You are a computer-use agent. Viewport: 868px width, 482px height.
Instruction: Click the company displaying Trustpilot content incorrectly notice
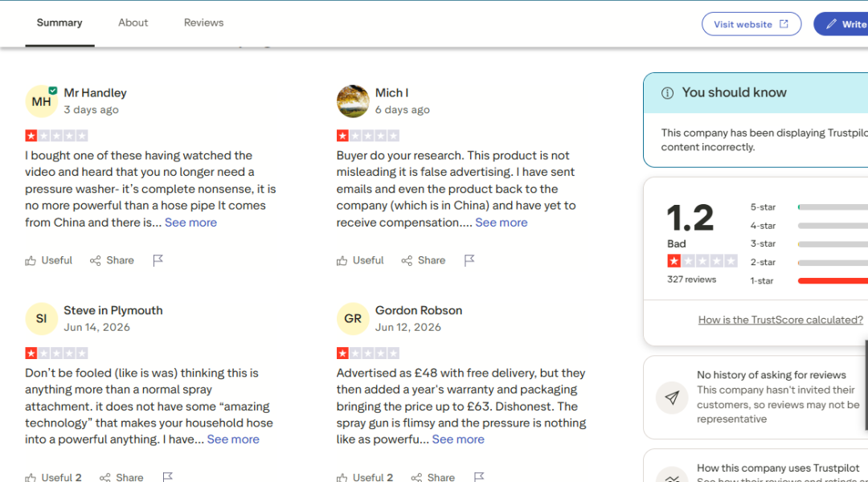point(764,140)
